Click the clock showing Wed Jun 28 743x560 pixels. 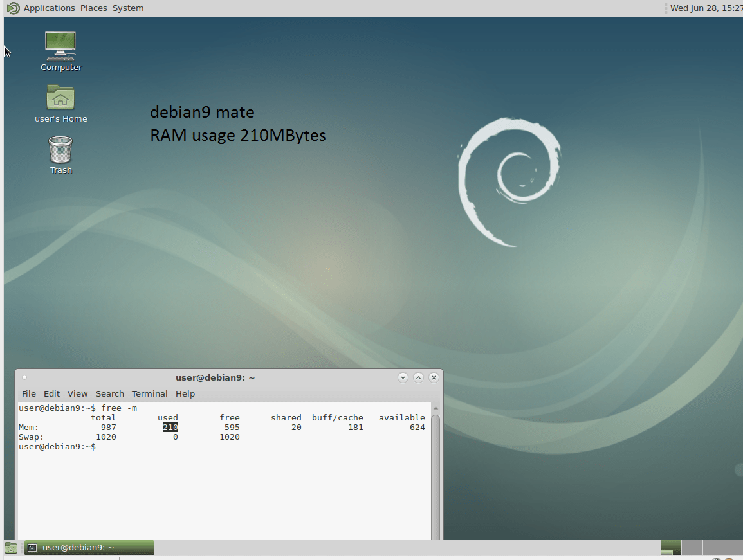(706, 8)
